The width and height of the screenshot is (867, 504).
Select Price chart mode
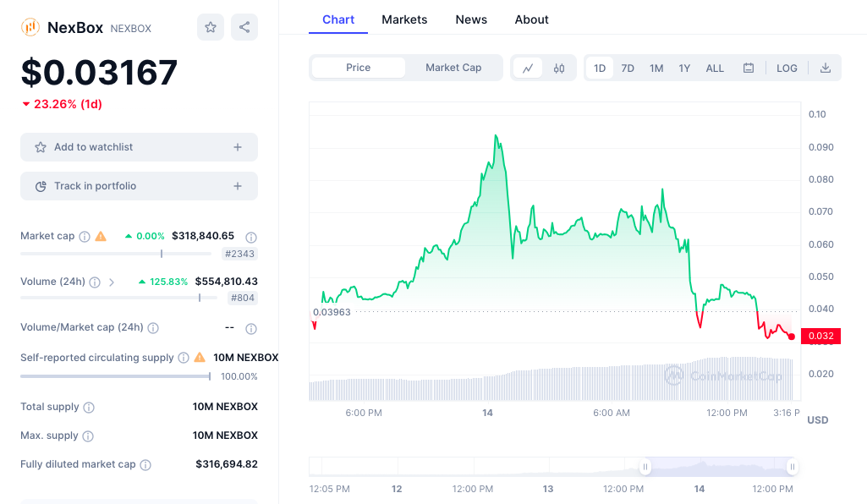359,68
